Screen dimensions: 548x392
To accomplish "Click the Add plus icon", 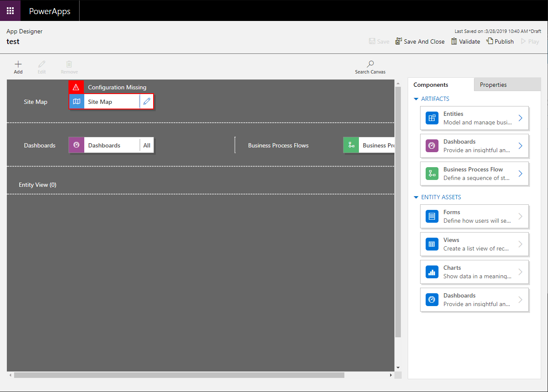I will pyautogui.click(x=18, y=64).
